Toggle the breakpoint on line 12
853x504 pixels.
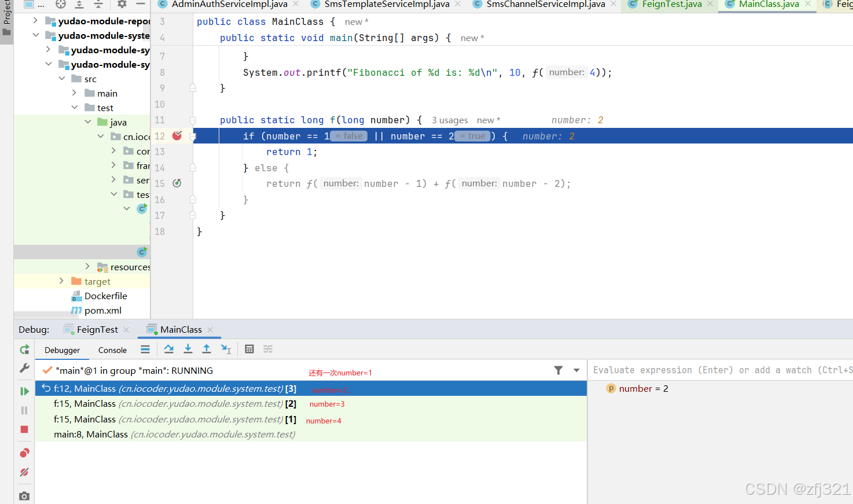click(x=177, y=135)
